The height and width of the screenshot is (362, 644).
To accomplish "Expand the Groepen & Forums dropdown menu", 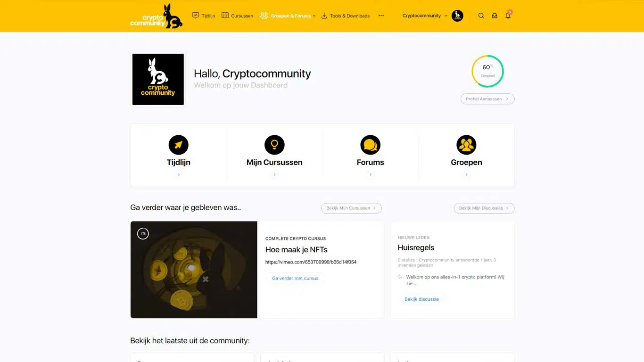I will pos(288,16).
